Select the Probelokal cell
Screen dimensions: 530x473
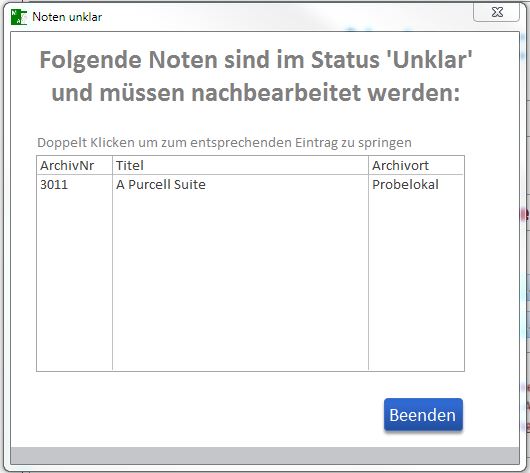coord(405,185)
